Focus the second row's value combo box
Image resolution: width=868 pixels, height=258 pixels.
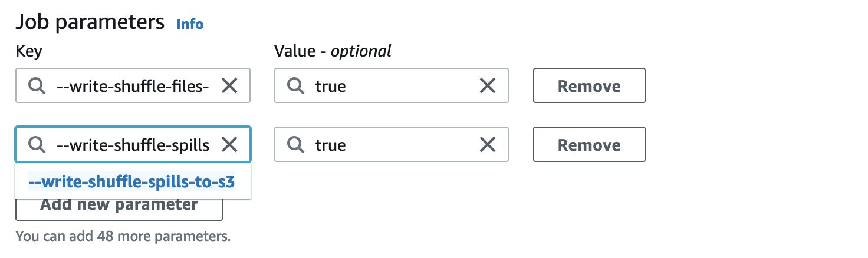[x=392, y=145]
